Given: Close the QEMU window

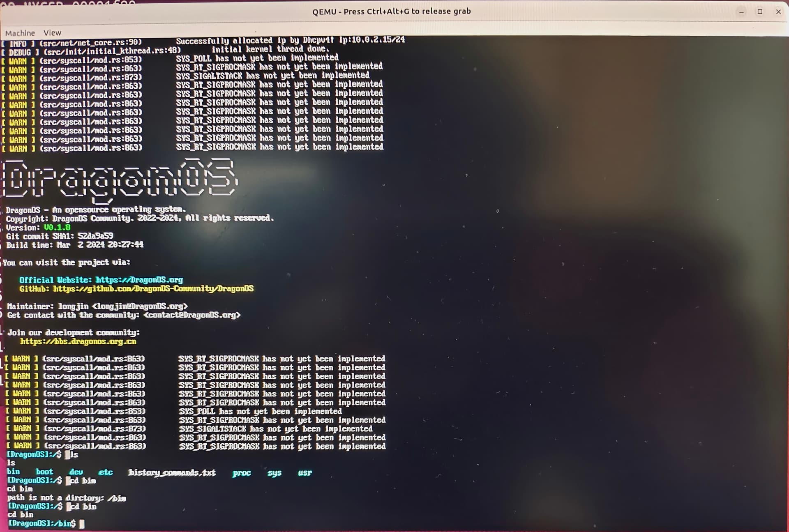Looking at the screenshot, I should click(778, 12).
